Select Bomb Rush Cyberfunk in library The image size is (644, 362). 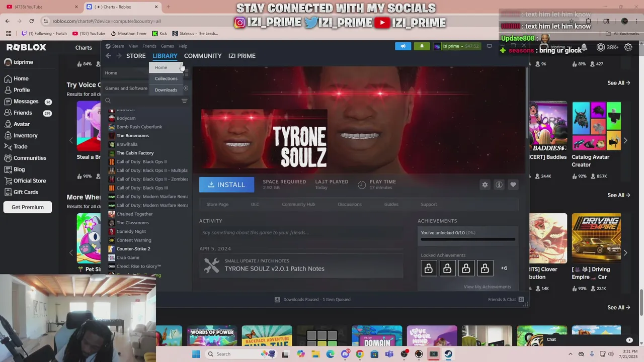(x=139, y=127)
